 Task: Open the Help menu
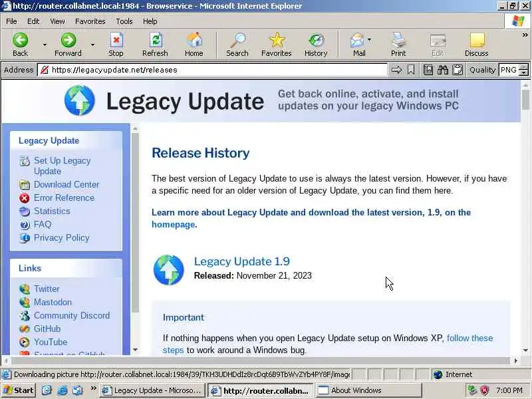pyautogui.click(x=150, y=21)
